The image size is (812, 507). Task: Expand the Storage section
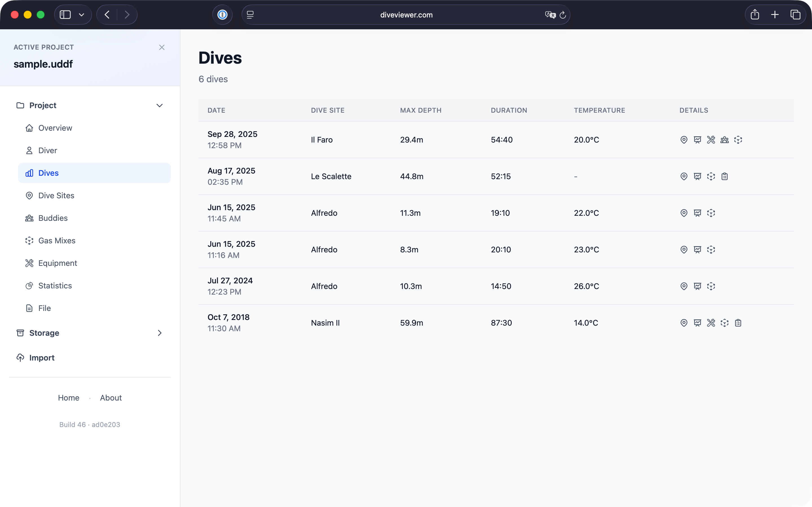tap(160, 333)
